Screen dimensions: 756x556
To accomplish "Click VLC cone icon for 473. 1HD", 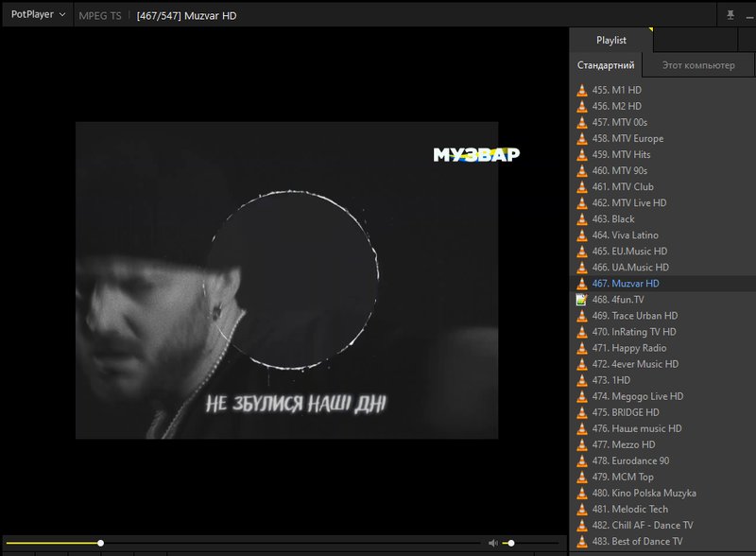I will [582, 380].
